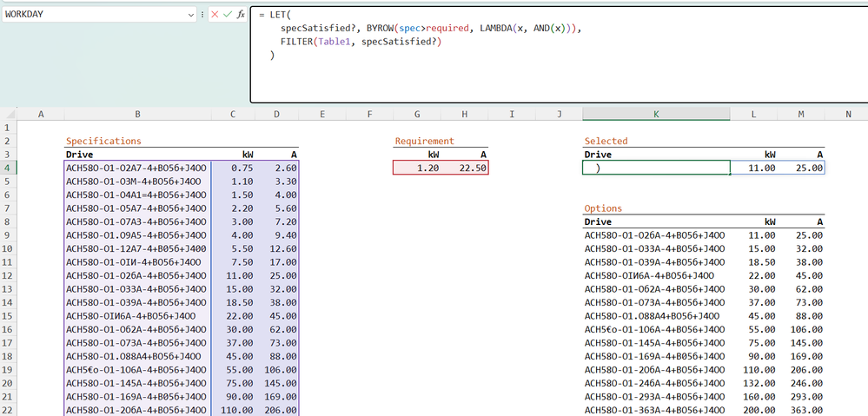This screenshot has height=416, width=868.
Task: Select requirement kW value 1.20
Action: [x=417, y=168]
